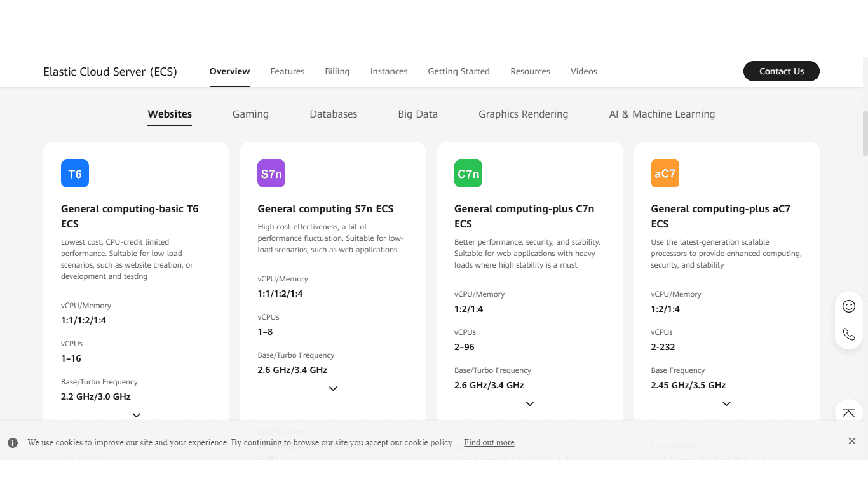Switch to the Features tab
Image resolution: width=868 pixels, height=488 pixels.
(x=287, y=71)
